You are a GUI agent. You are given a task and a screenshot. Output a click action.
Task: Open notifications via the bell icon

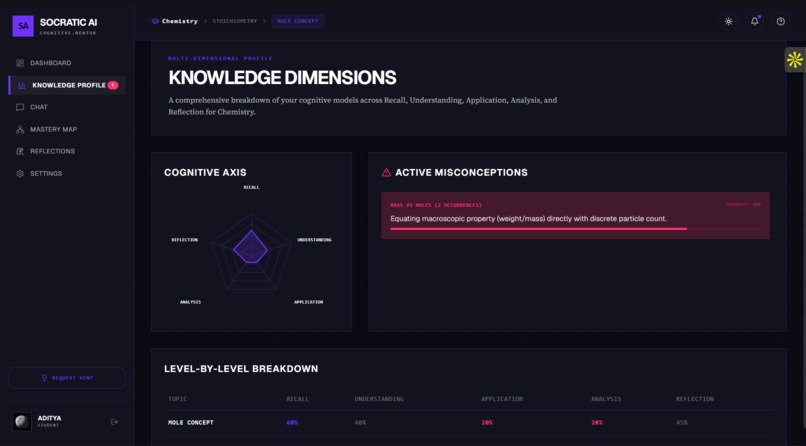pyautogui.click(x=755, y=22)
